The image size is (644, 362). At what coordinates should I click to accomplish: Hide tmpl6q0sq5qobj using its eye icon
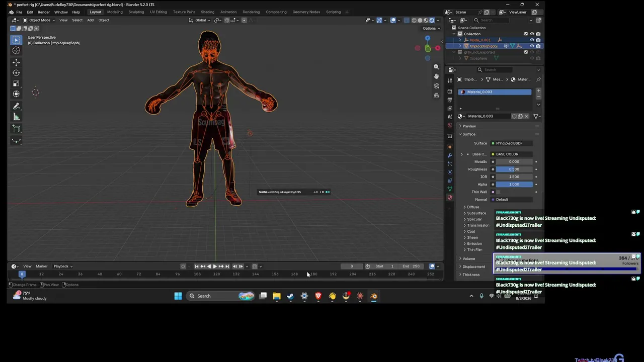point(532,46)
